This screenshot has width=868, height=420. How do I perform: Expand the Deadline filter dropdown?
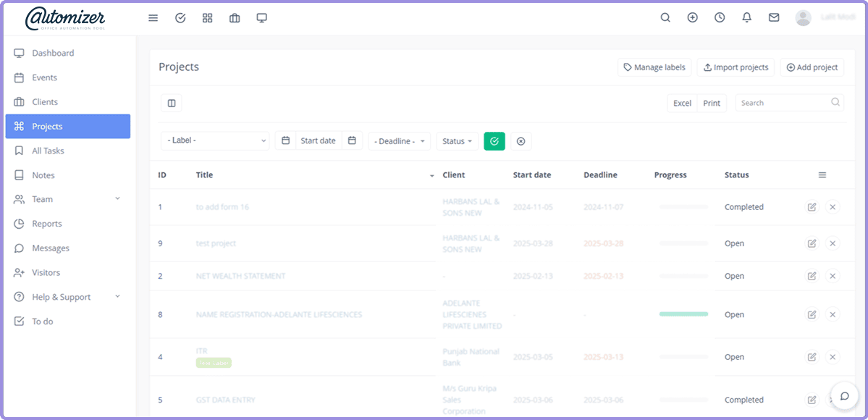(399, 141)
